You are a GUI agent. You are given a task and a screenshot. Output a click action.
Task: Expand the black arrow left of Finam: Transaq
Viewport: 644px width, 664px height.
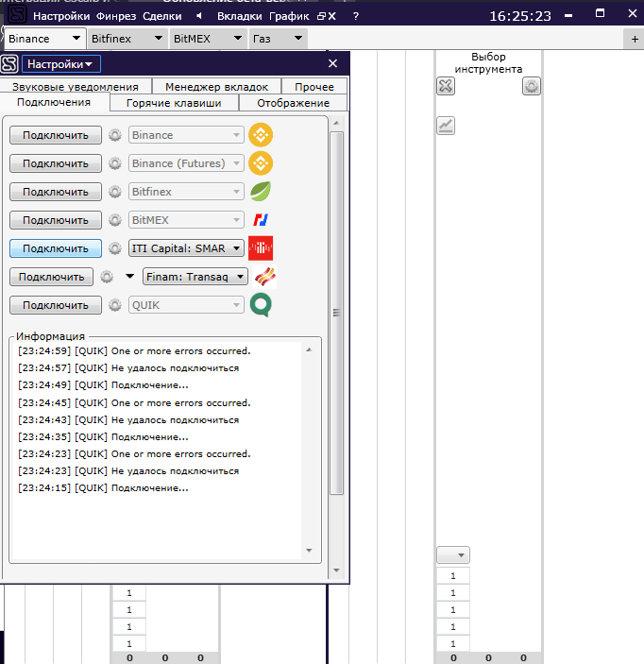(130, 277)
